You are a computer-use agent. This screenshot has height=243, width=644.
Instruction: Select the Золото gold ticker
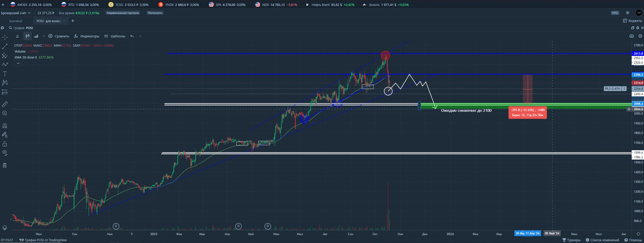[x=386, y=5]
